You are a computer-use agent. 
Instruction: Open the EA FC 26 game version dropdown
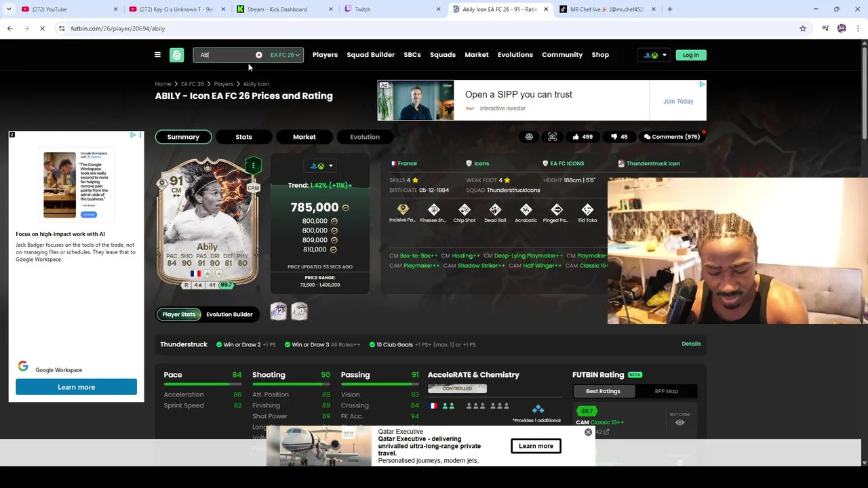click(285, 55)
